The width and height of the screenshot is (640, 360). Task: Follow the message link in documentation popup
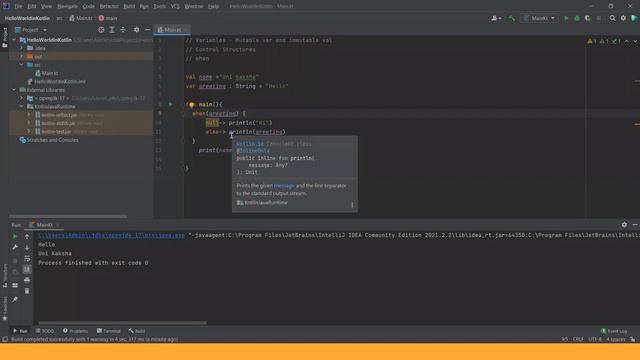click(284, 186)
